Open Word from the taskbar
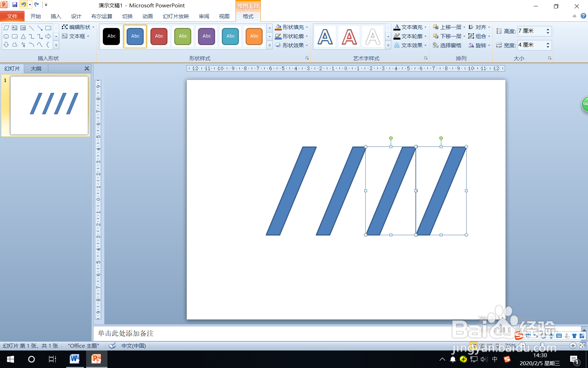This screenshot has height=368, width=588. point(74,359)
